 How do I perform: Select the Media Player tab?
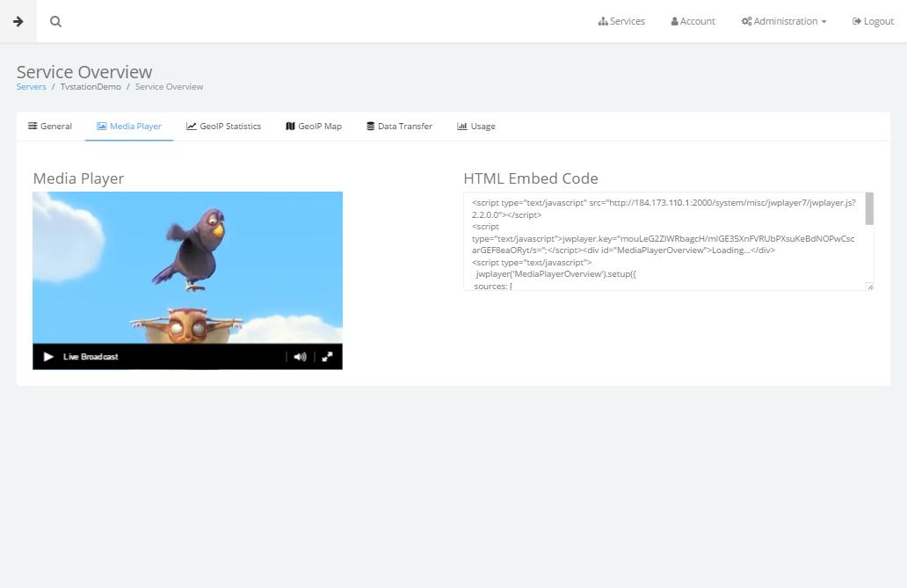(129, 127)
